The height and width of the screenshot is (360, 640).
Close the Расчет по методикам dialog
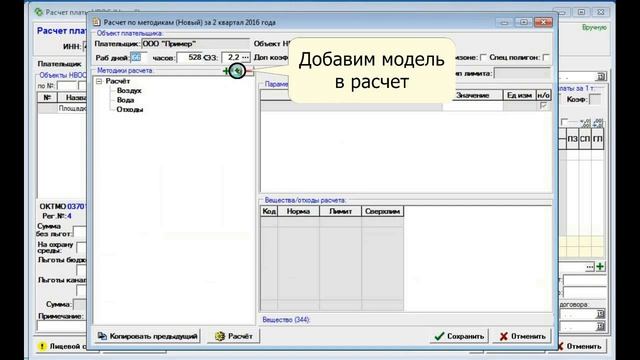[543, 22]
